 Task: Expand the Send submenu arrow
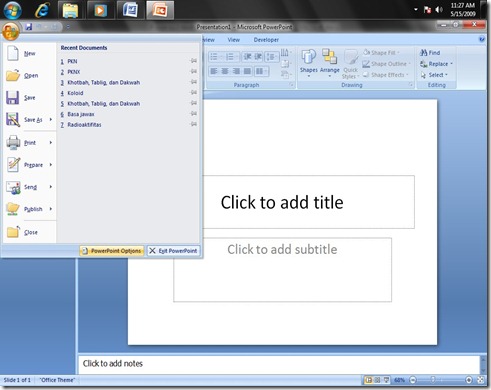(51, 187)
